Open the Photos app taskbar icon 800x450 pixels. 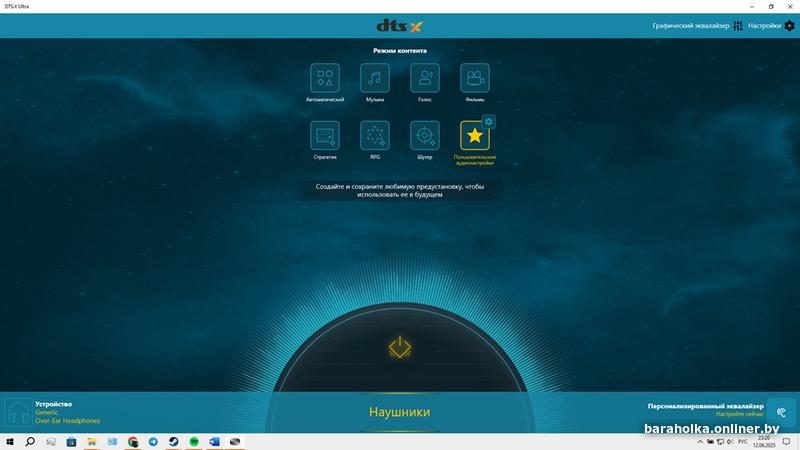(x=112, y=442)
